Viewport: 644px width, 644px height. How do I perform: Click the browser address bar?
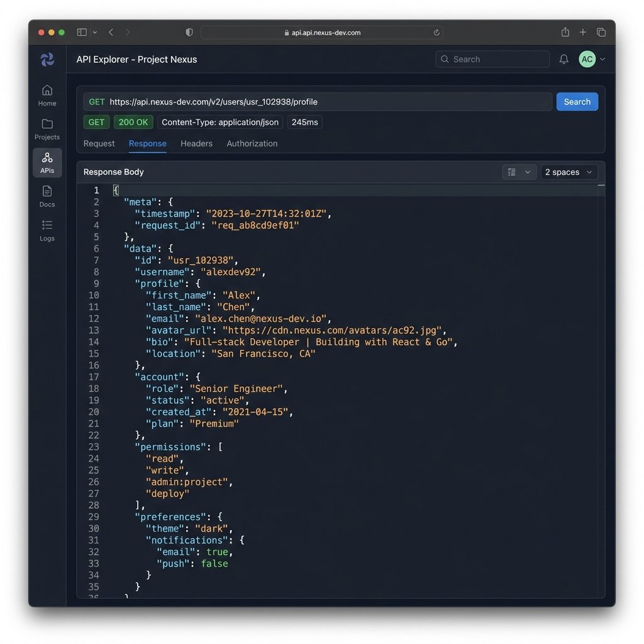322,33
